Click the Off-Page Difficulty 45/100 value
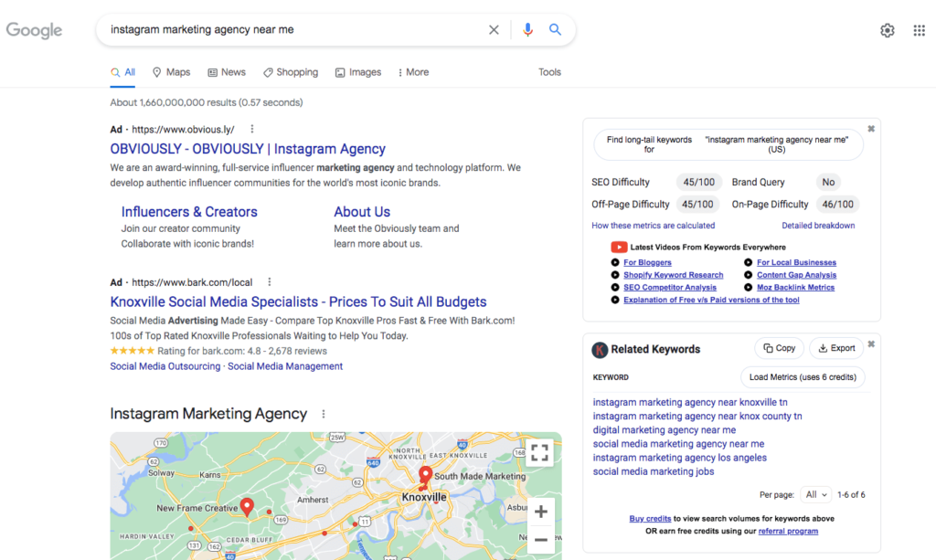936x560 pixels. [697, 205]
